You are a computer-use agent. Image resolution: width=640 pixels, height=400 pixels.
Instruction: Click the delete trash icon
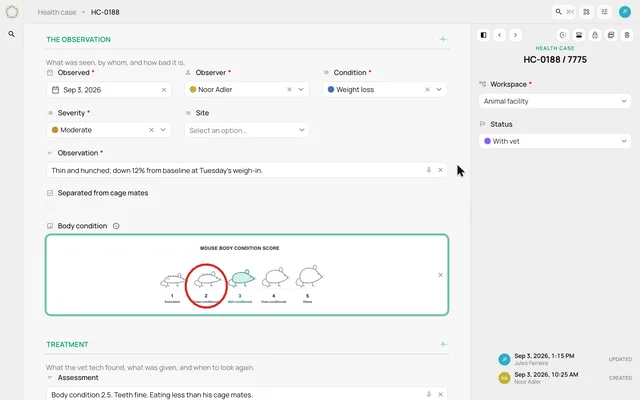coord(627,35)
